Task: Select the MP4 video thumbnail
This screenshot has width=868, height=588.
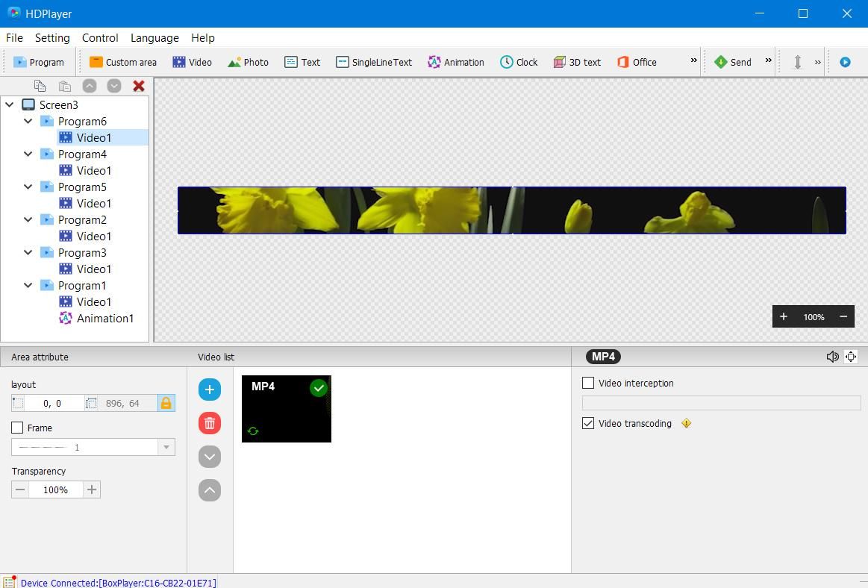Action: click(286, 409)
